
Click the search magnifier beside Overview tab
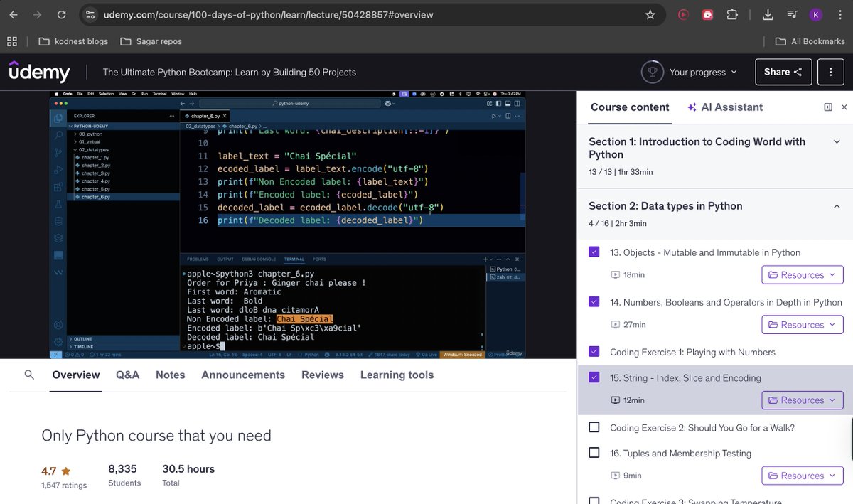click(29, 375)
